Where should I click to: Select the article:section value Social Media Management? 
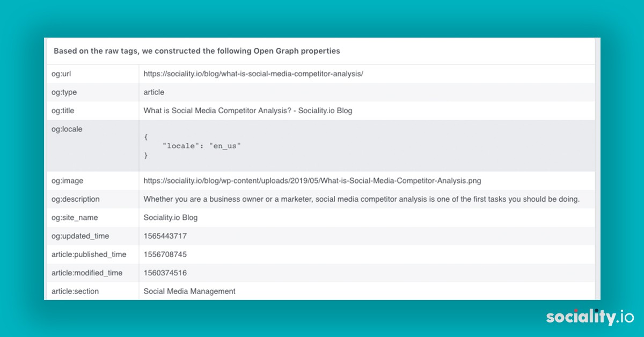tap(189, 291)
